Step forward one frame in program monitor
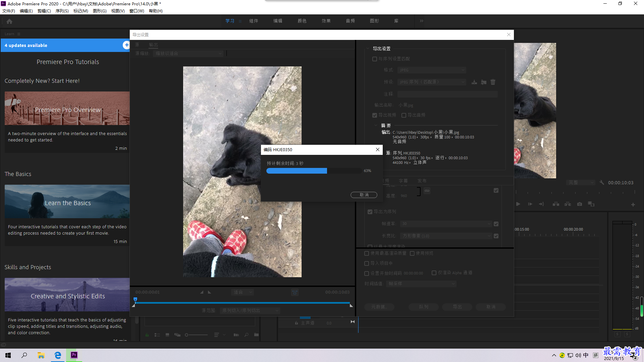This screenshot has width=644, height=362. (530, 204)
